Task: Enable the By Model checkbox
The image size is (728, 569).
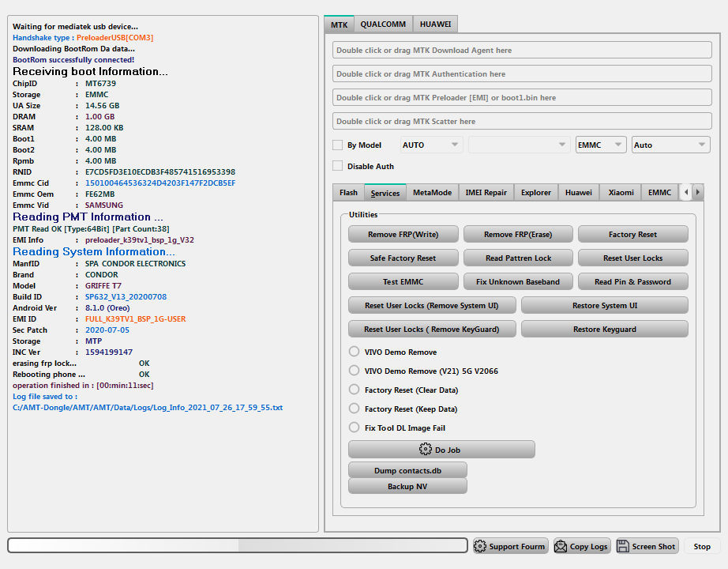Action: (338, 145)
